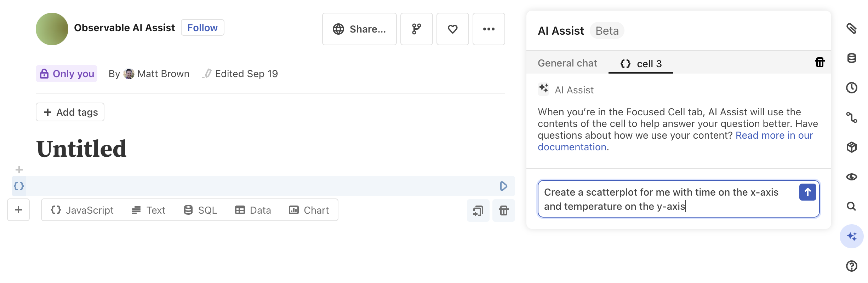Select the cell 3 tab

pos(641,64)
